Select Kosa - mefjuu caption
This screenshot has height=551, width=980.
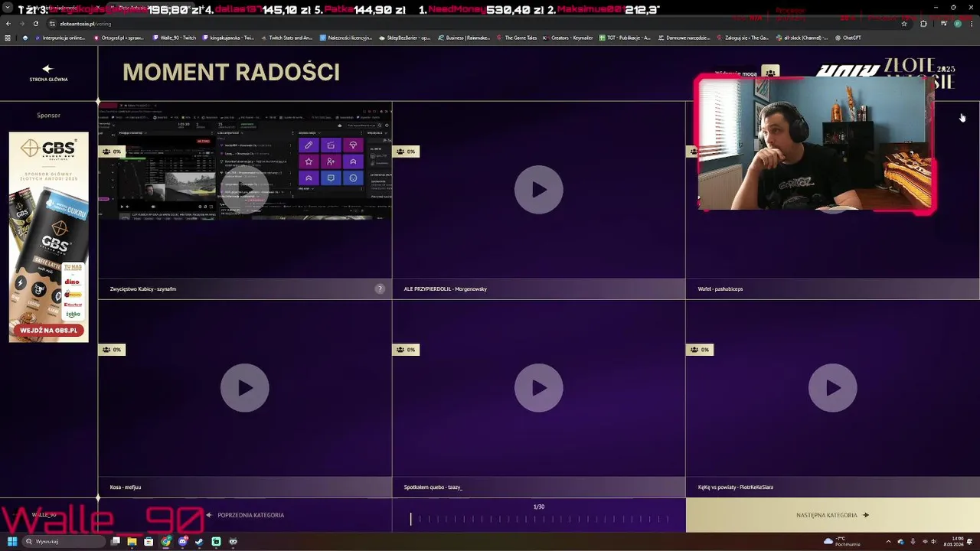pyautogui.click(x=125, y=487)
